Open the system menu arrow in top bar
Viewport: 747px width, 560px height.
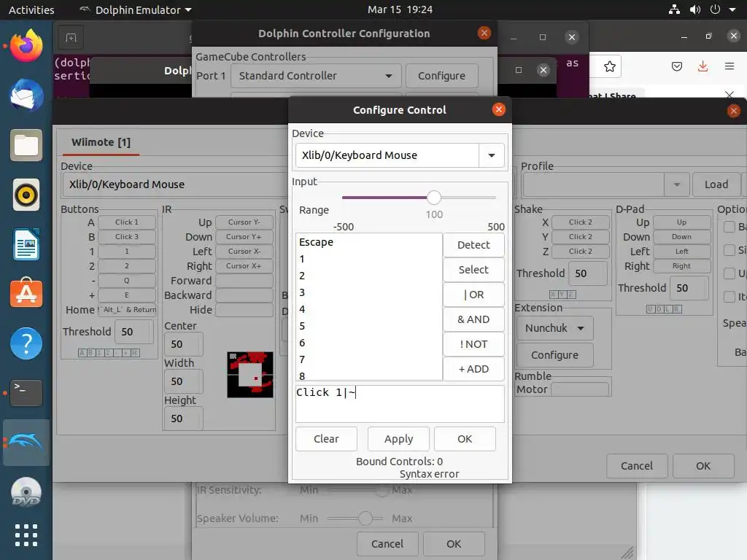pyautogui.click(x=732, y=9)
